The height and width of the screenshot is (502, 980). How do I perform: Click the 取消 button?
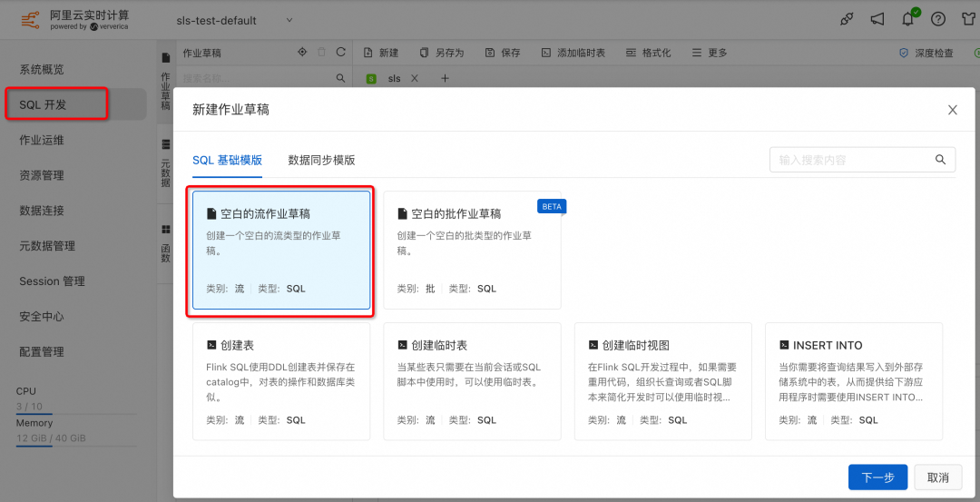(937, 477)
